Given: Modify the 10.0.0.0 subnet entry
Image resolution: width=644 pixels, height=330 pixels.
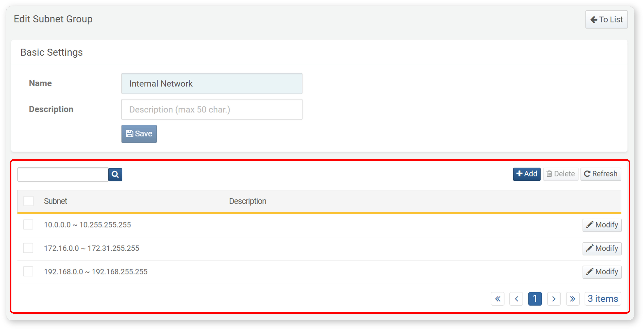Looking at the screenshot, I should [602, 225].
